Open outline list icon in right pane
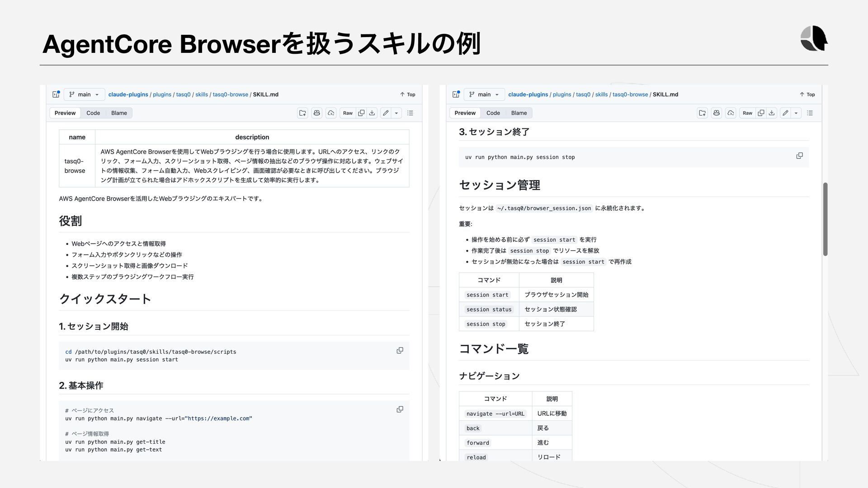 pos(810,113)
